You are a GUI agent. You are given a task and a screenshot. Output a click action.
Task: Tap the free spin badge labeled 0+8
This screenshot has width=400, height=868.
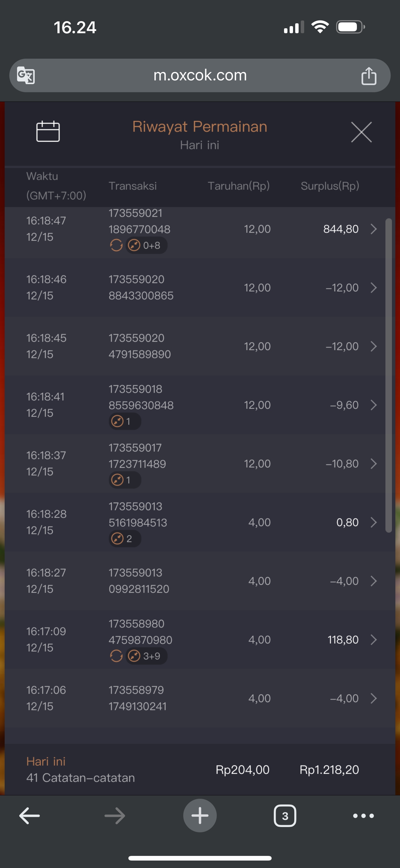146,245
